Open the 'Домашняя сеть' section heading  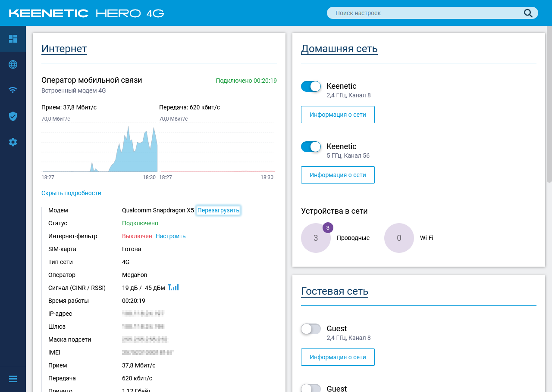[x=339, y=49]
